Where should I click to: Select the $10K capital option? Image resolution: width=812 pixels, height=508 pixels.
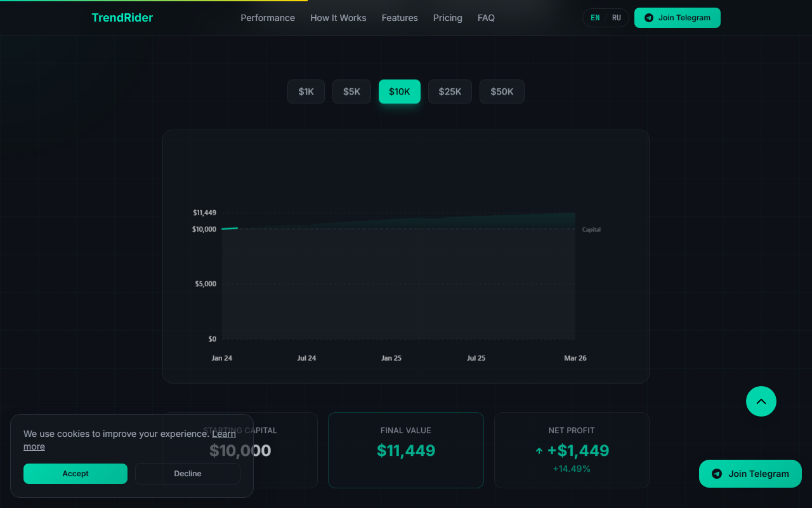(x=400, y=91)
